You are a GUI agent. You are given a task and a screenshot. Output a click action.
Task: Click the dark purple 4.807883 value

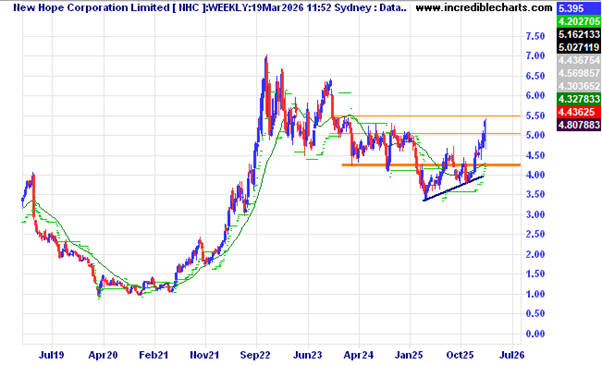(x=579, y=125)
